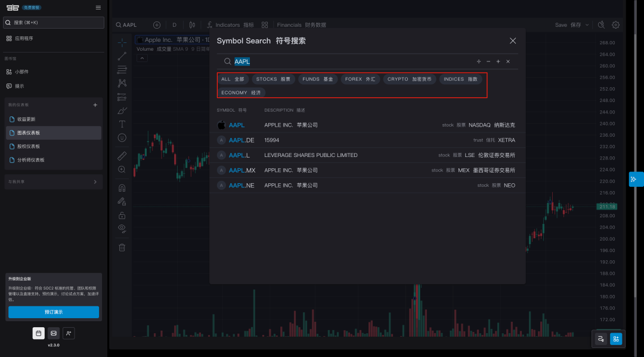Image resolution: width=644 pixels, height=357 pixels.
Task: Insert the multiply operator in search
Action: pyautogui.click(x=508, y=61)
